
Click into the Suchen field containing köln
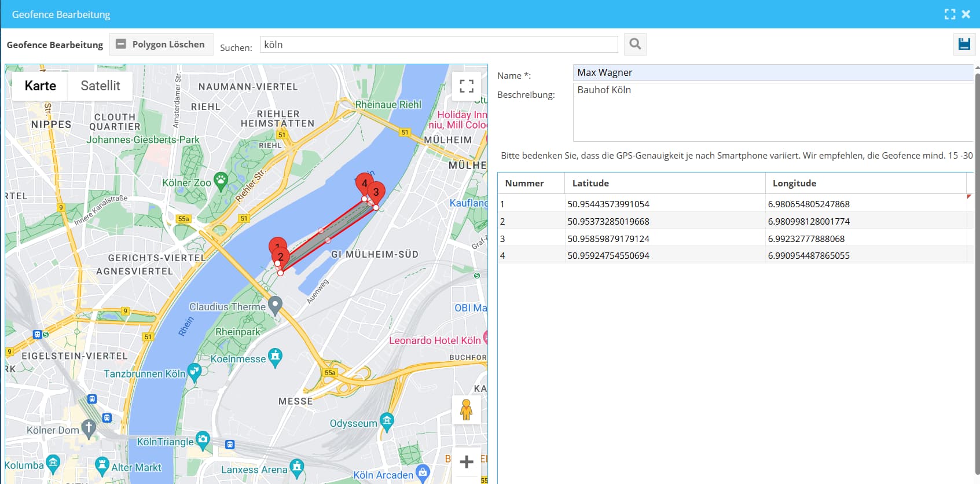[x=438, y=45]
